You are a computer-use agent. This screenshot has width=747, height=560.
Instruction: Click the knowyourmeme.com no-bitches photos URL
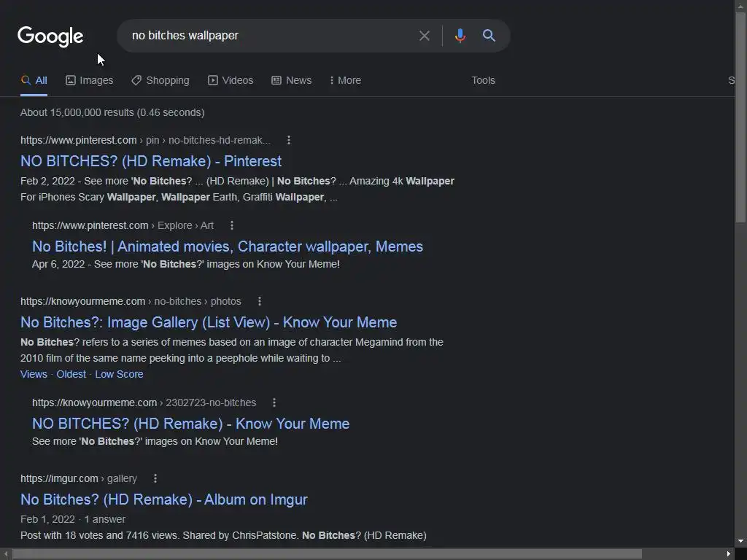coord(131,301)
